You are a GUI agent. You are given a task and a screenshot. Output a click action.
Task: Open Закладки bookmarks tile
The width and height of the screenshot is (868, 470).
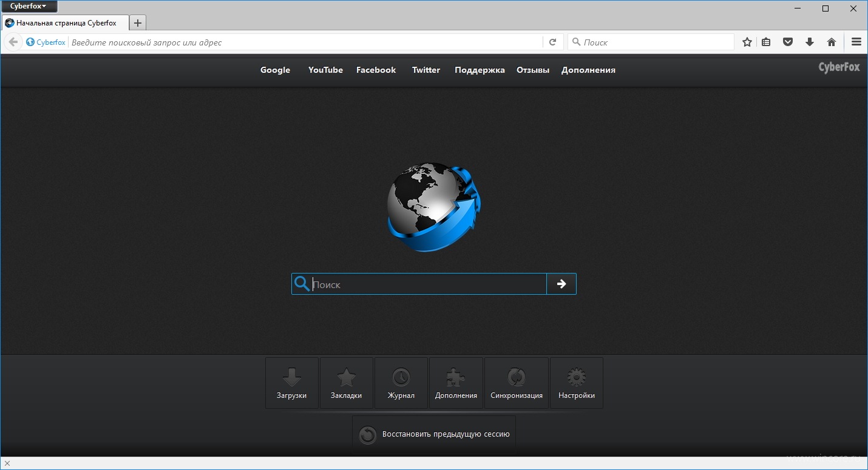pos(347,383)
